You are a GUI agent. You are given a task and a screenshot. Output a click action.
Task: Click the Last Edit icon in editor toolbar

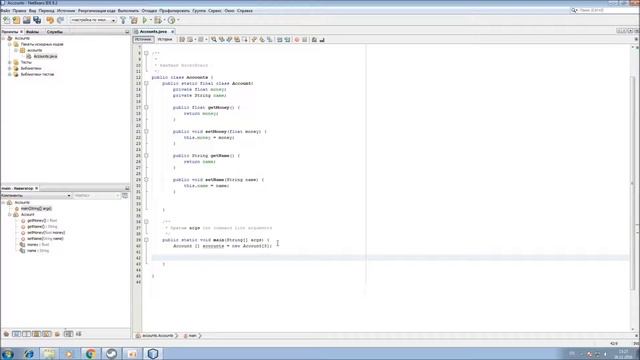(182, 40)
